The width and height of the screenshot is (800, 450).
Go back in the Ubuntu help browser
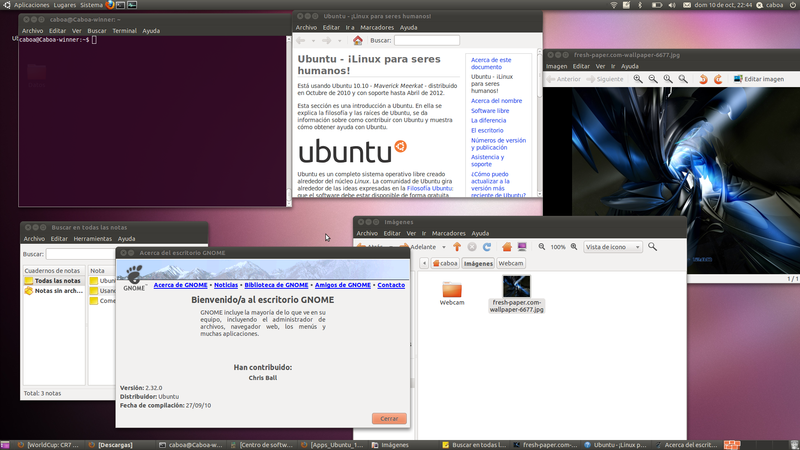(301, 40)
